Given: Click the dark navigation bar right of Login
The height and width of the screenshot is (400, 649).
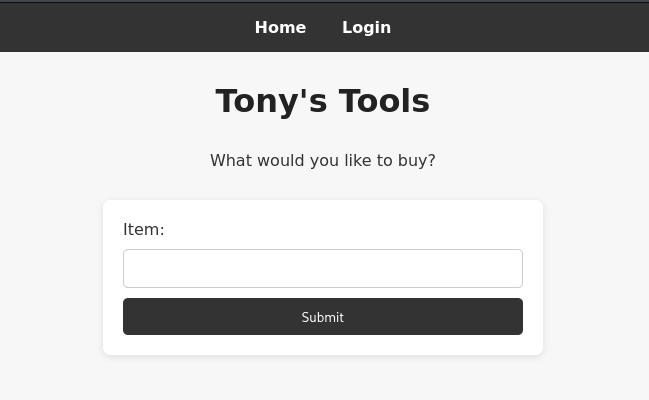Looking at the screenshot, I should 520,27.
